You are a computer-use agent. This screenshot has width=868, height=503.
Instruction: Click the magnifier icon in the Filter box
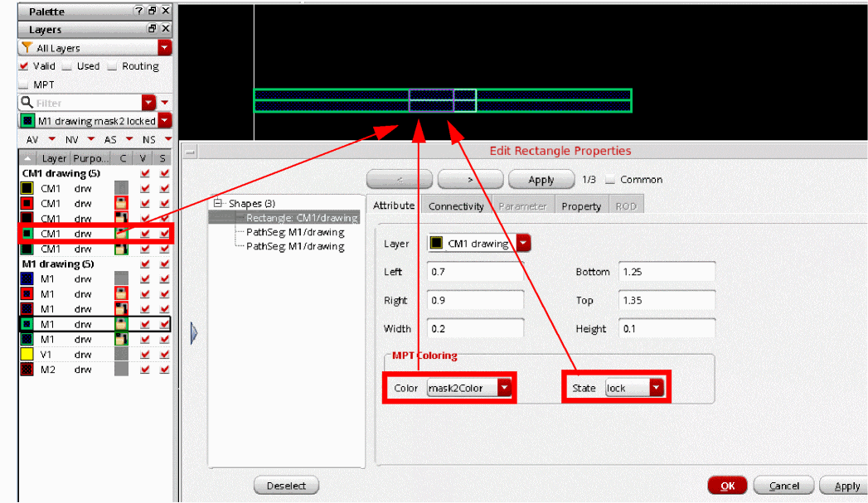pos(27,103)
